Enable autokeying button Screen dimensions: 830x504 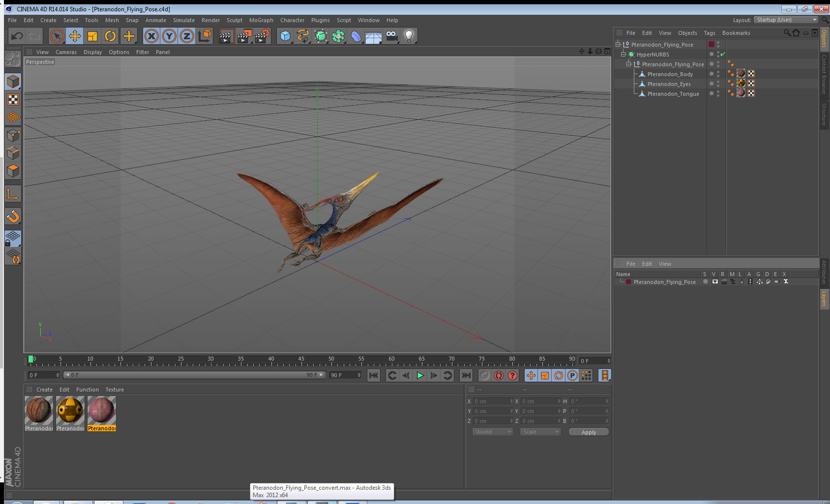pos(499,375)
